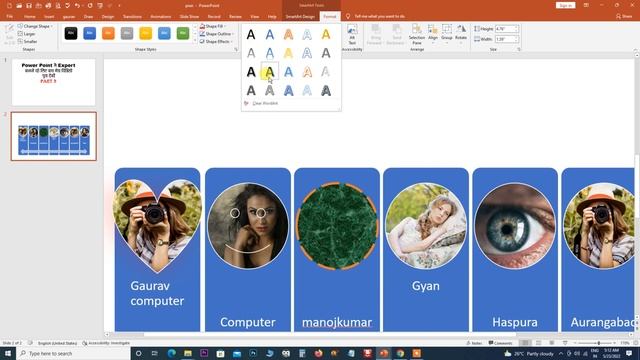Select slide 1 thumbnail Power Point Expert
The image size is (640, 360).
click(x=53, y=82)
